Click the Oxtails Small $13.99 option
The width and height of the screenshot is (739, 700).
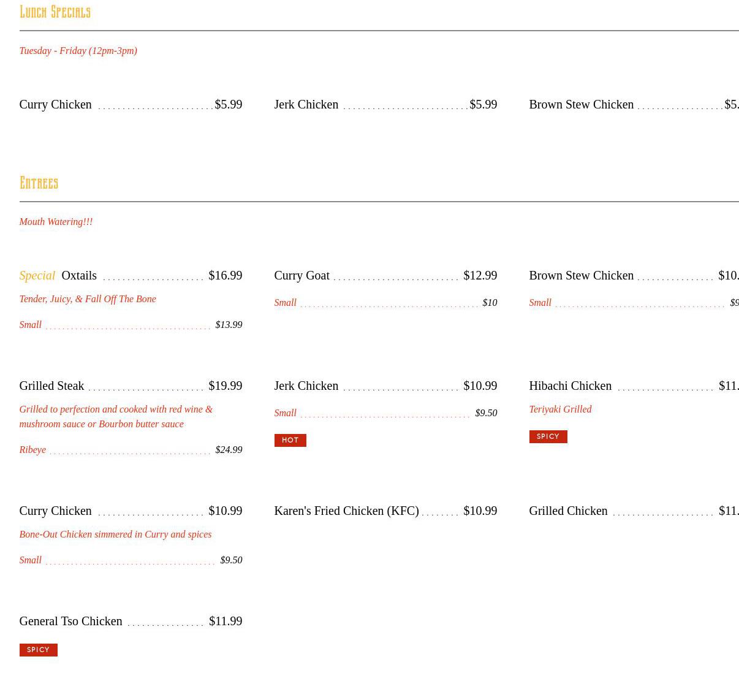[130, 325]
